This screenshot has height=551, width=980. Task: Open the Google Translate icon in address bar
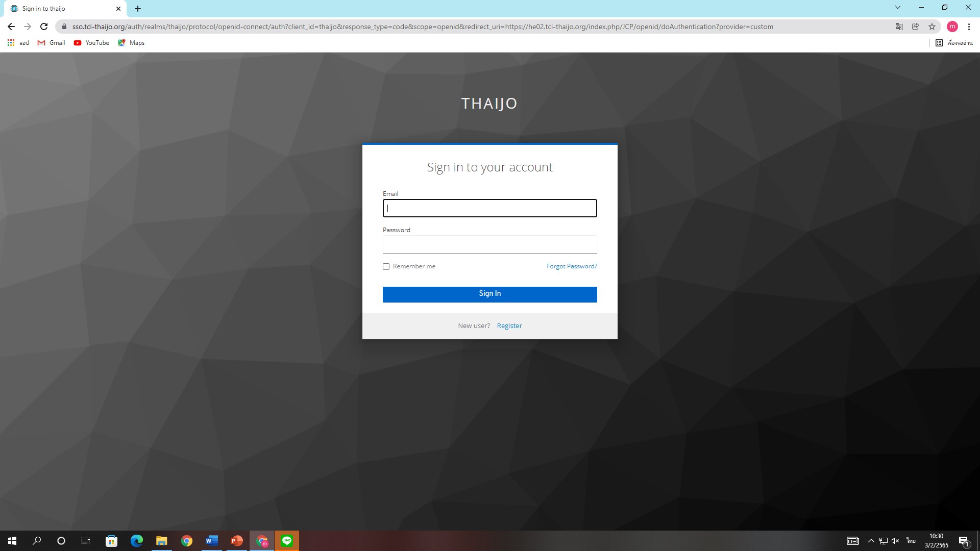click(x=899, y=27)
